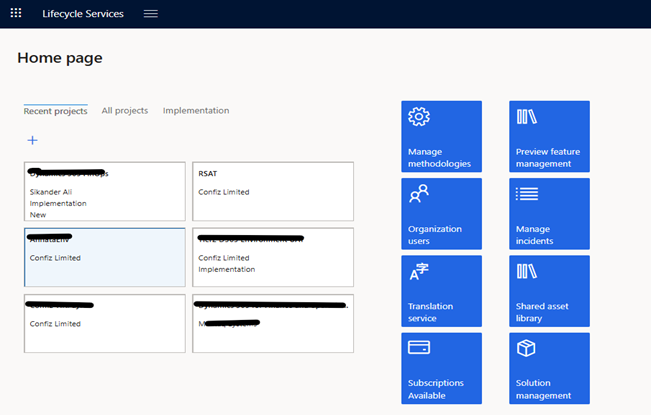Open the RSAT project card
The height and width of the screenshot is (415, 651).
(273, 191)
